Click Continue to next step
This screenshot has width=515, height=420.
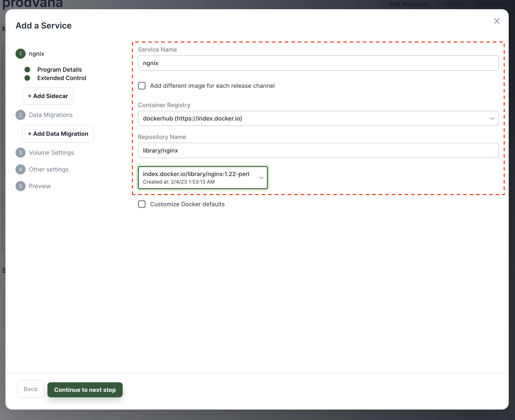coord(85,390)
